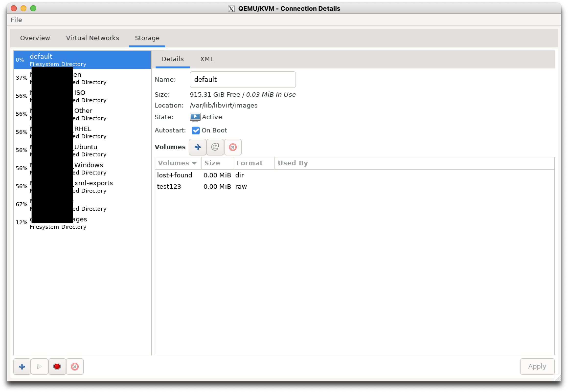Image resolution: width=568 pixels, height=392 pixels.
Task: Open the File menu
Action: 16,20
